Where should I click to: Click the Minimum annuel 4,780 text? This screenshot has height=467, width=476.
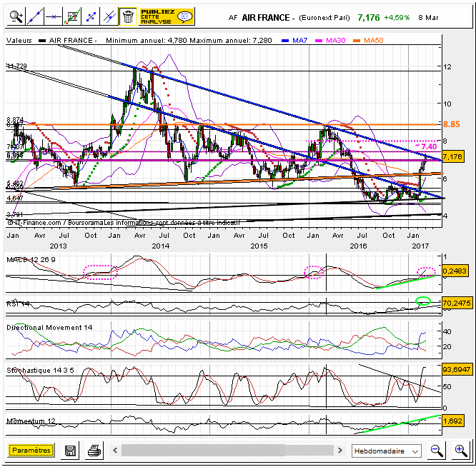(x=147, y=40)
